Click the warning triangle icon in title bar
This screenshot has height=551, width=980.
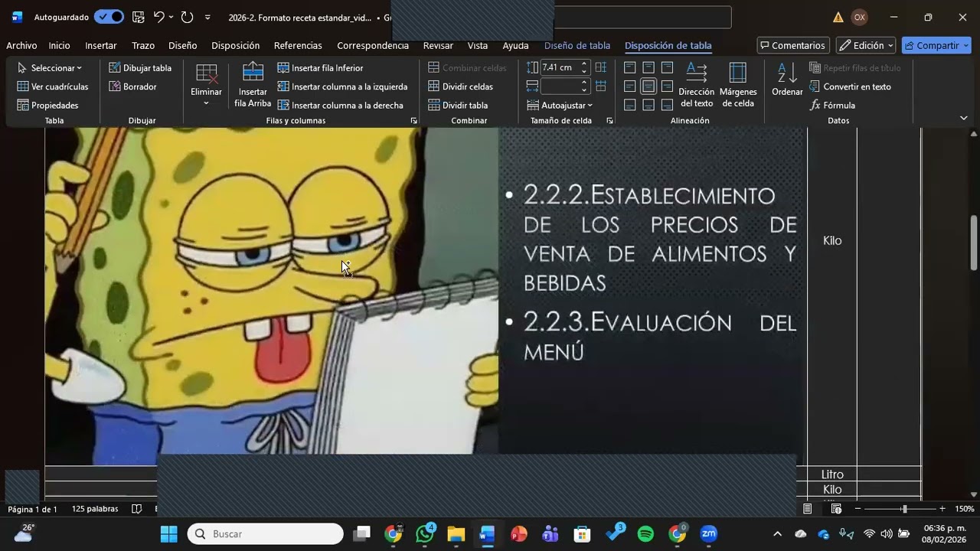[x=838, y=17]
